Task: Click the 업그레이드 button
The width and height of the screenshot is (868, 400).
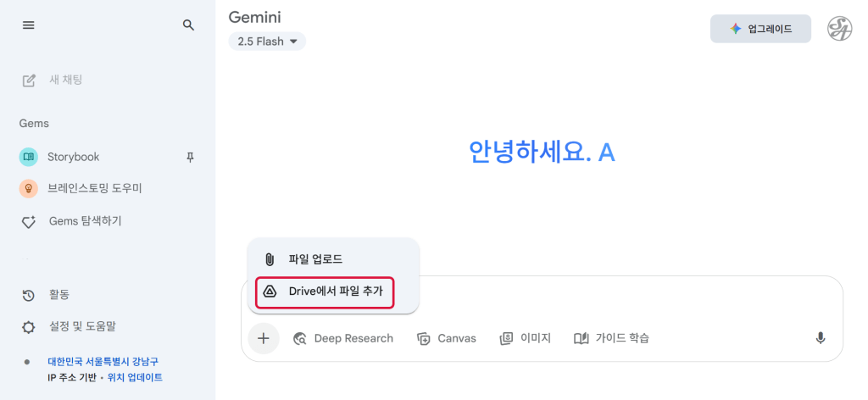Action: point(760,29)
